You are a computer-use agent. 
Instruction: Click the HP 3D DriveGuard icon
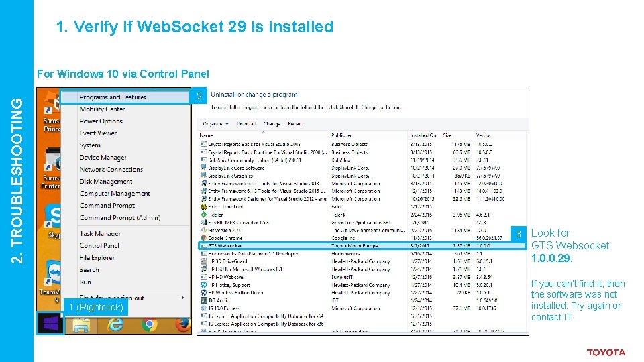click(203, 261)
